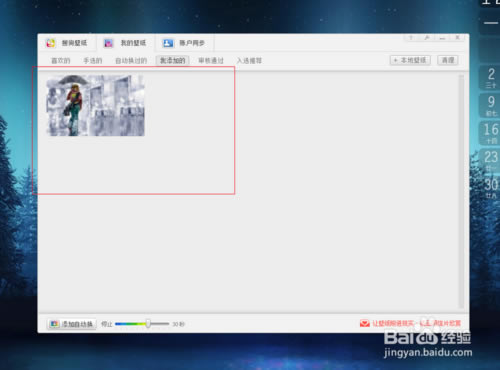Click the pink My Wallpaper icon
This screenshot has width=500, height=370.
point(108,43)
